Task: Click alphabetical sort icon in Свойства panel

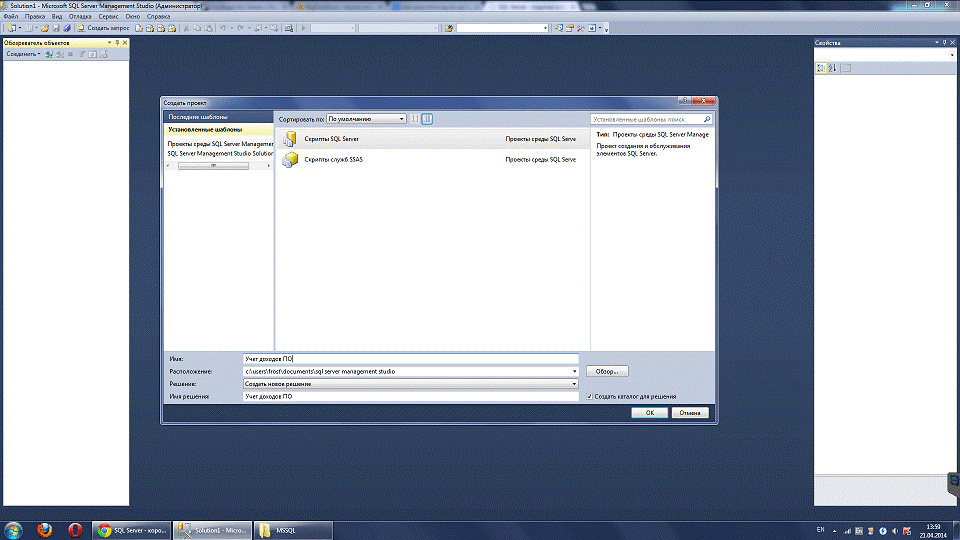Action: point(832,68)
